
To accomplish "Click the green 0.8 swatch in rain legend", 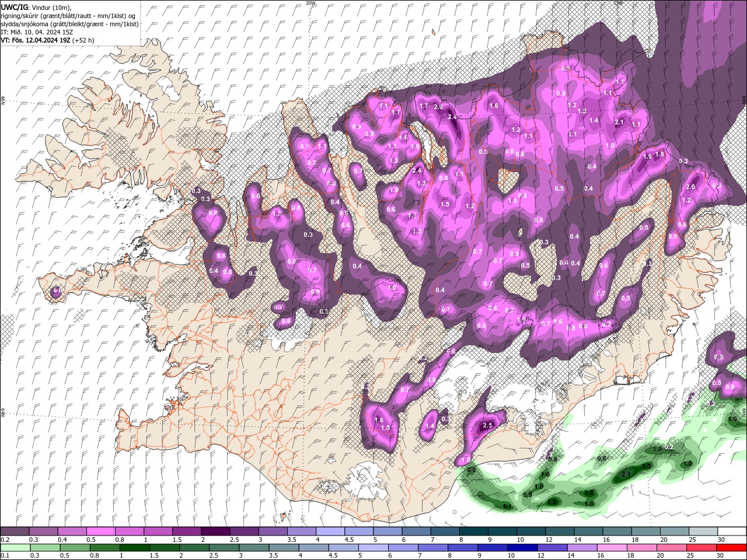I will 104,548.
